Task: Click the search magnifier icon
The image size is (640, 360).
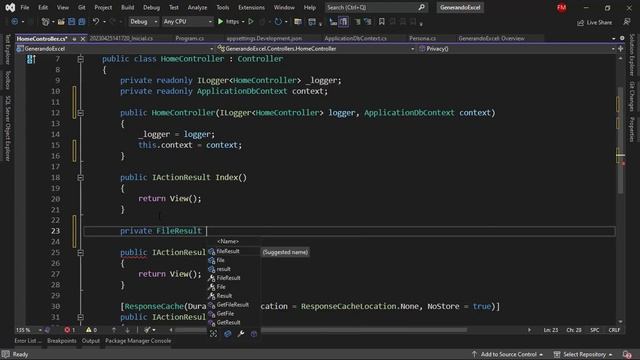Action: pyautogui.click(x=422, y=7)
